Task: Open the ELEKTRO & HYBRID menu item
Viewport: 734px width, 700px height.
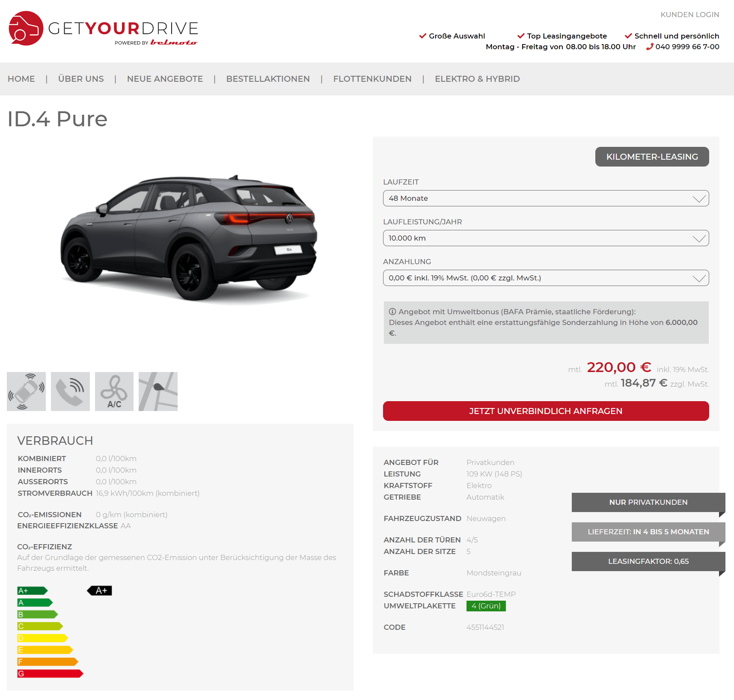Action: (477, 79)
